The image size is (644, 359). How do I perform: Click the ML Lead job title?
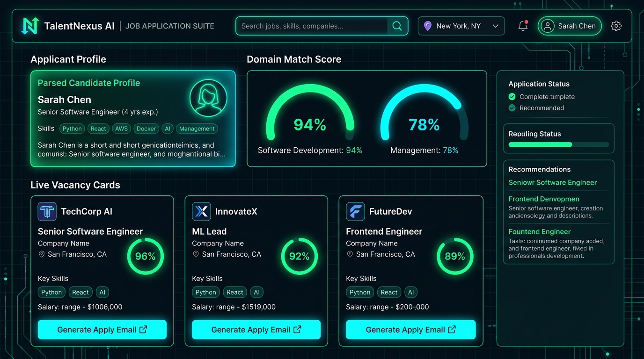209,231
